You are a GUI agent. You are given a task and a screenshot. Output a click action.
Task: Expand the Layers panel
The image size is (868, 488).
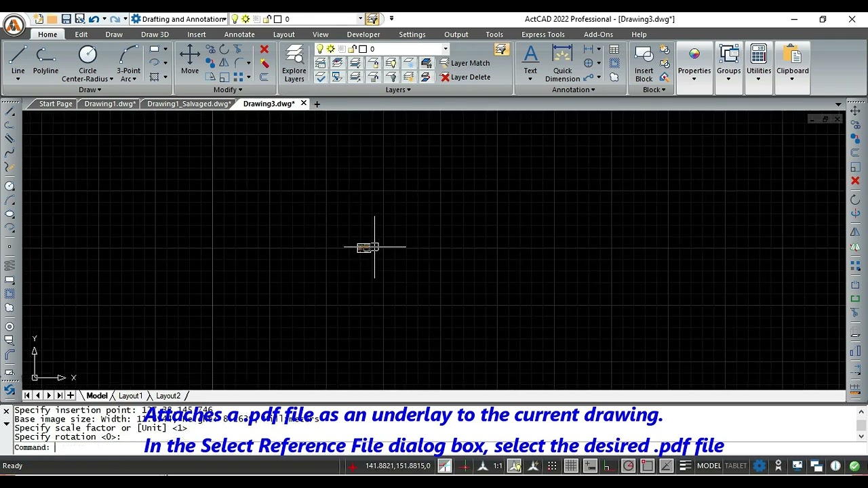(398, 89)
